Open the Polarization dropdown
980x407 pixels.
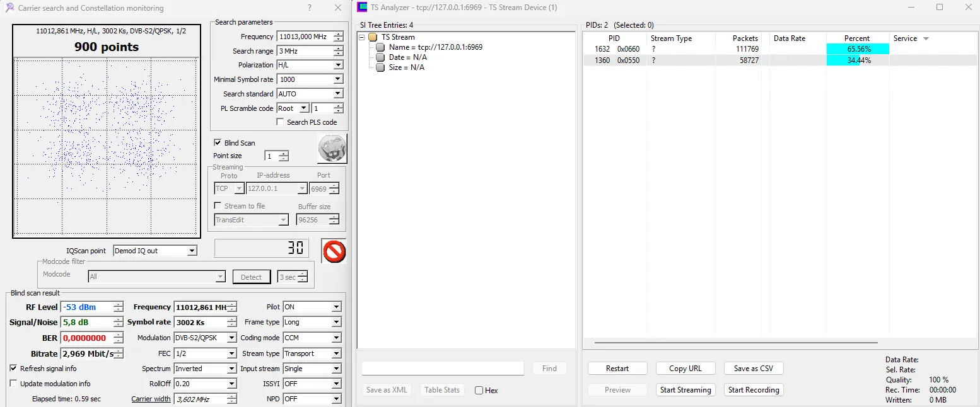338,65
